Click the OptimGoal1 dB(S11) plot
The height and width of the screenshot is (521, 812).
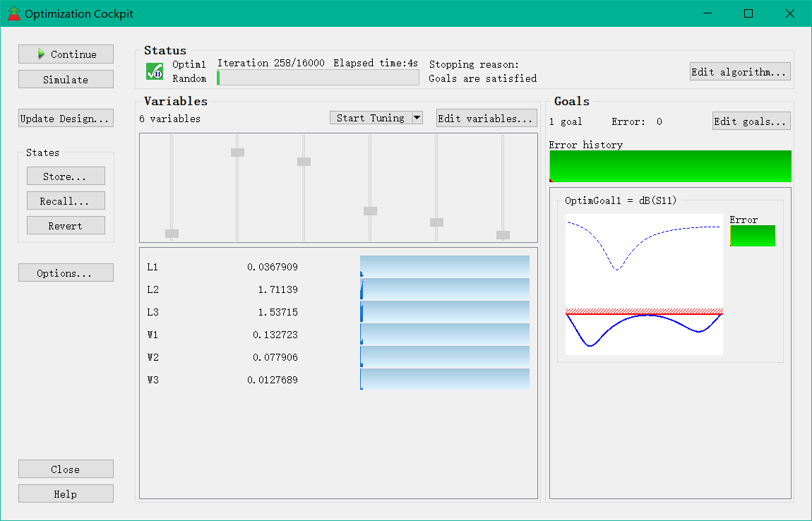644,285
